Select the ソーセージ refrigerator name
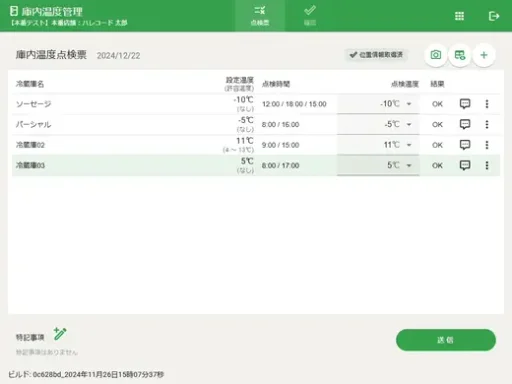512x384 pixels. coord(34,104)
